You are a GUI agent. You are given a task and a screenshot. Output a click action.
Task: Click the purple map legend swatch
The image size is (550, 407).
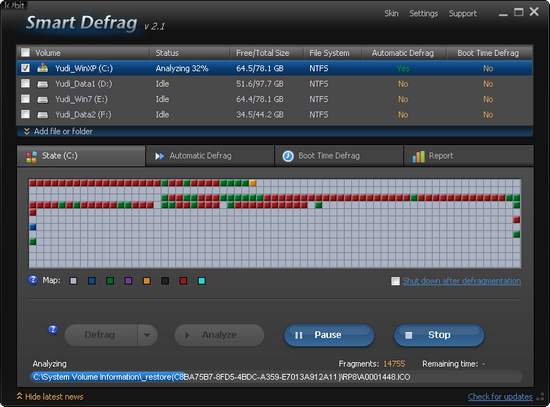tap(128, 281)
